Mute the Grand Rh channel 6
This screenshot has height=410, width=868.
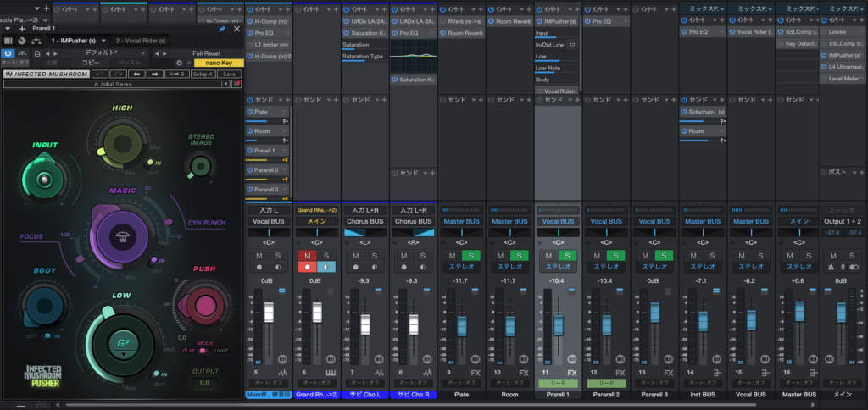tap(307, 255)
